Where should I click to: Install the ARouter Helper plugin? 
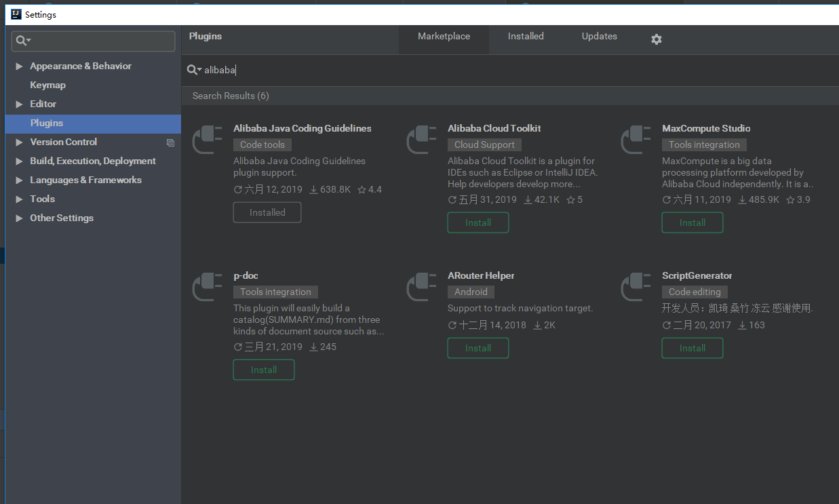coord(478,348)
